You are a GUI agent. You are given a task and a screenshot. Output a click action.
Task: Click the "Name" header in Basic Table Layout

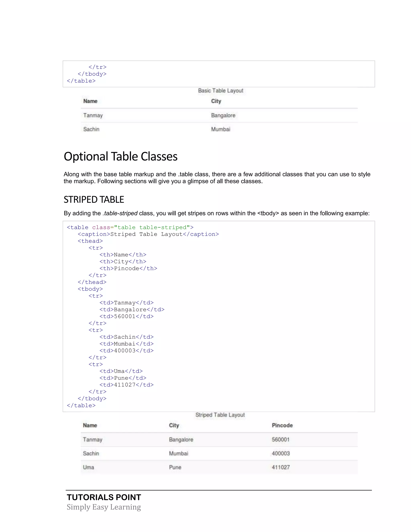[x=90, y=101]
